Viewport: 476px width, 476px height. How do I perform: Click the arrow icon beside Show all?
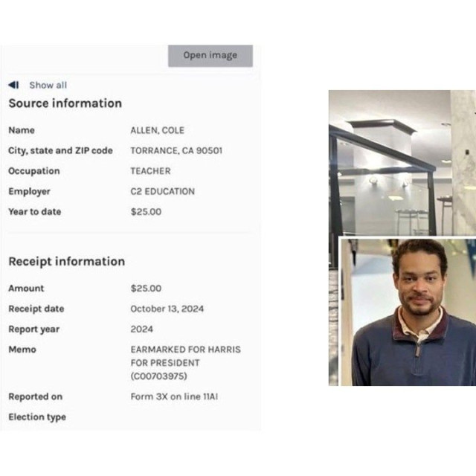pyautogui.click(x=13, y=85)
